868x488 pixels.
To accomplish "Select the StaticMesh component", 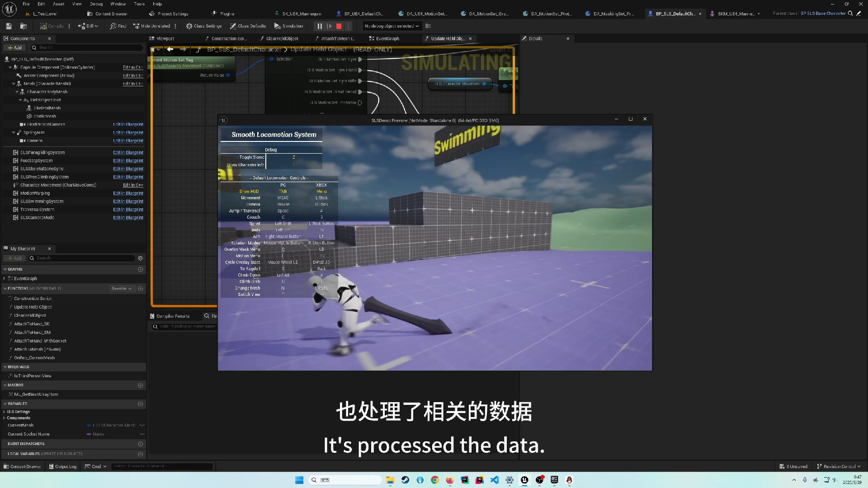I will (x=44, y=117).
